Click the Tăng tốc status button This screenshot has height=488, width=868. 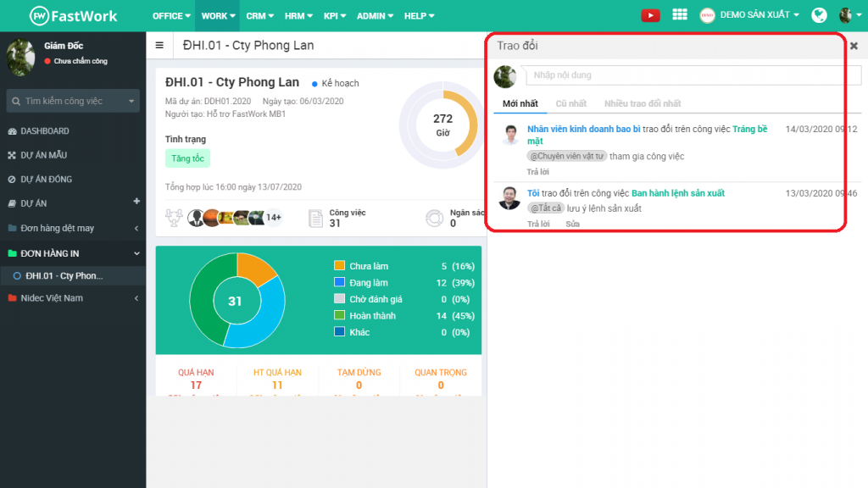click(x=187, y=158)
